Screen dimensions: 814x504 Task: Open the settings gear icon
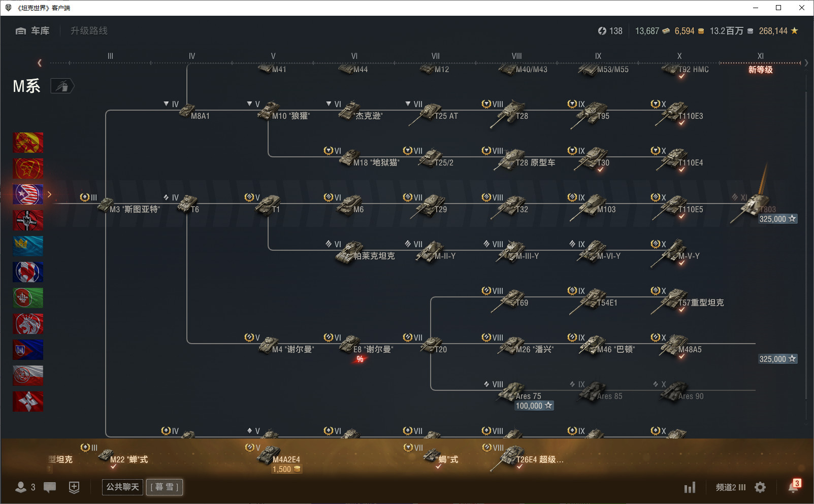[x=760, y=487]
